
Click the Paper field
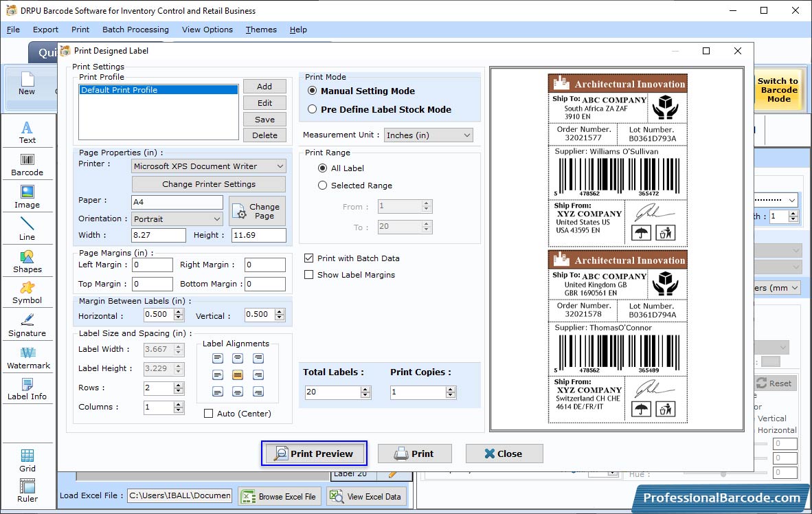pos(177,202)
